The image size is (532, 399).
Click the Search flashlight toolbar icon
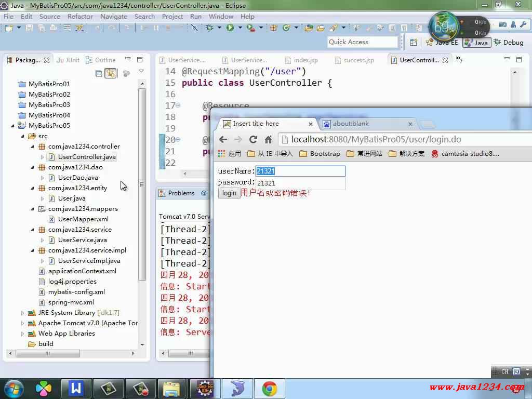point(334,28)
